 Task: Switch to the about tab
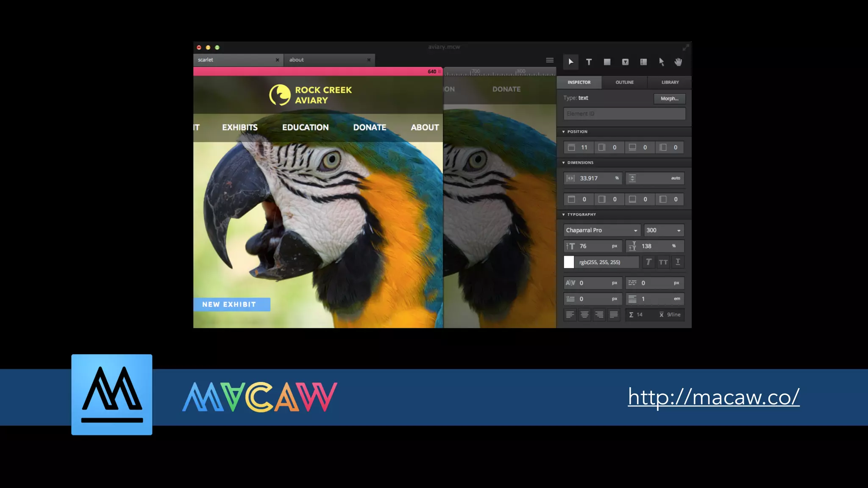329,60
